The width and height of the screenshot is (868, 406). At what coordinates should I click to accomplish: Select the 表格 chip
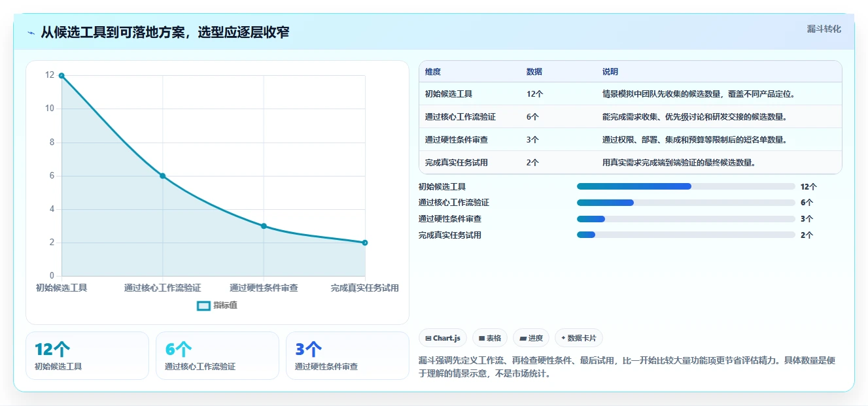[490, 338]
